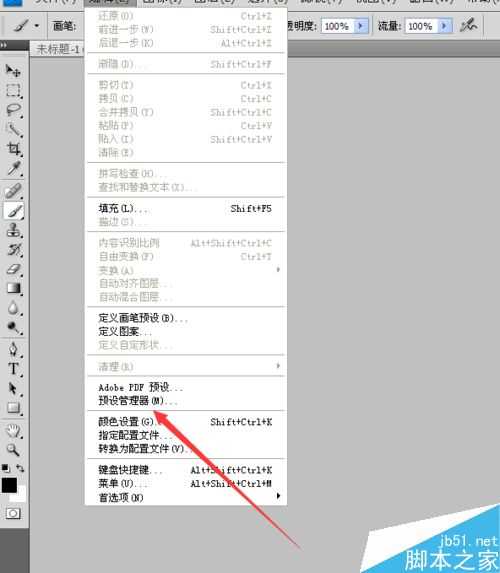Viewport: 500px width, 573px height.
Task: Choose 指定配置文件... menu item
Action: (185, 435)
